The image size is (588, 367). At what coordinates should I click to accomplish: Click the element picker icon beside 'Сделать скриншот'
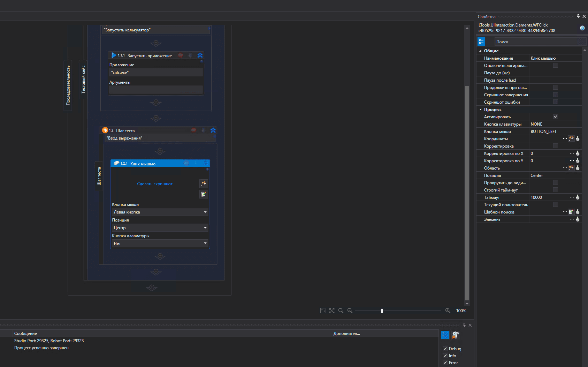[x=204, y=183]
